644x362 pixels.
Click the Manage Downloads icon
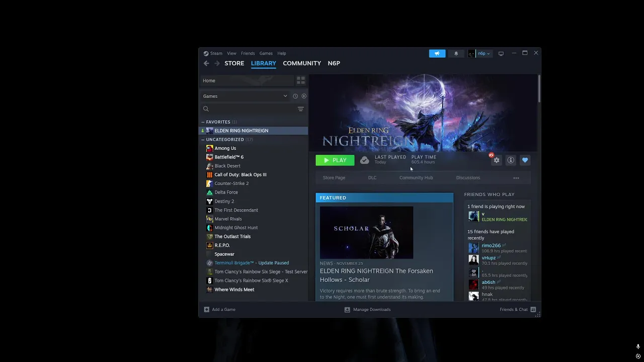coord(347,310)
